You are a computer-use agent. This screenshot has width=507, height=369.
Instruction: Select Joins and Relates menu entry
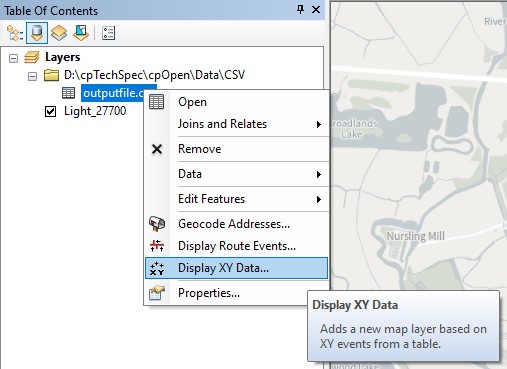click(237, 124)
